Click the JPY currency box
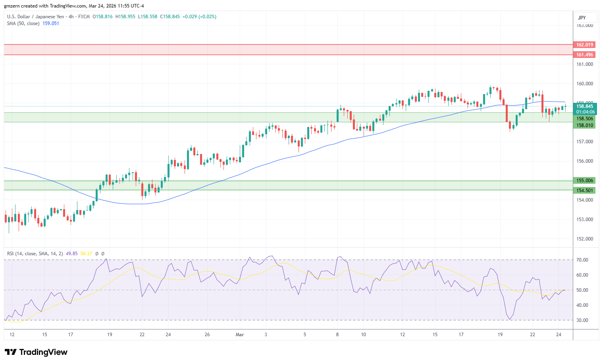This screenshot has height=364, width=603. [x=586, y=18]
